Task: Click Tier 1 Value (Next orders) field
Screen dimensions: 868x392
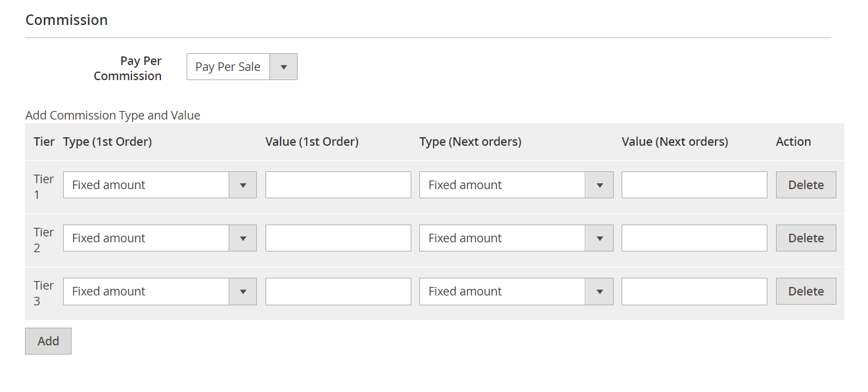Action: 694,185
